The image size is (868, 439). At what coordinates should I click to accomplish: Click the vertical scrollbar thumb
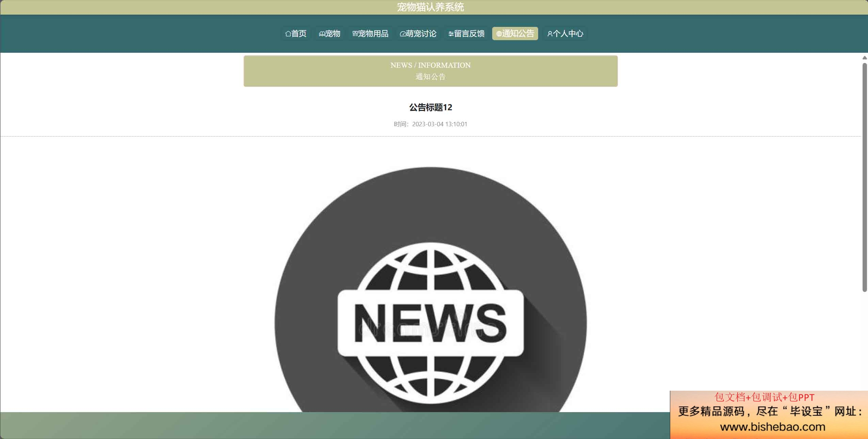[865, 177]
